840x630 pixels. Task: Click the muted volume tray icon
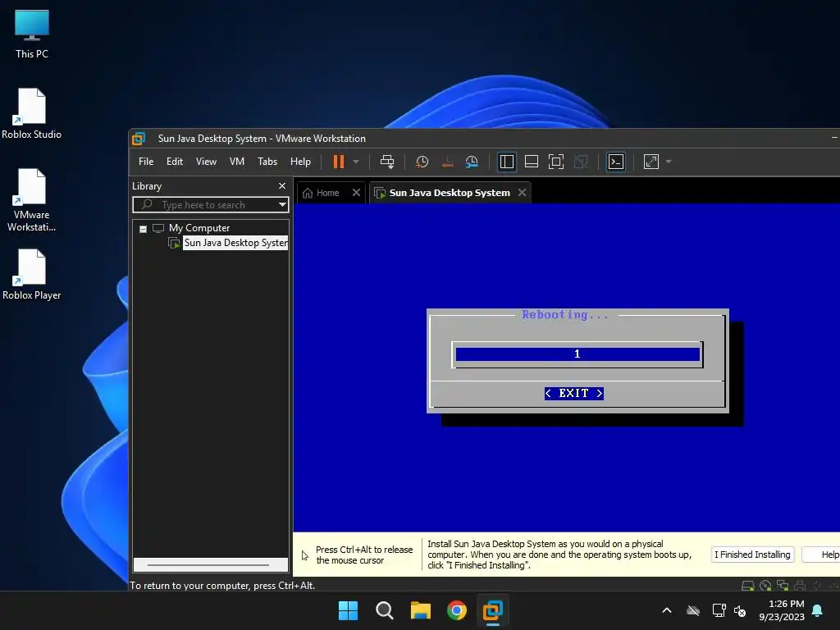point(741,610)
